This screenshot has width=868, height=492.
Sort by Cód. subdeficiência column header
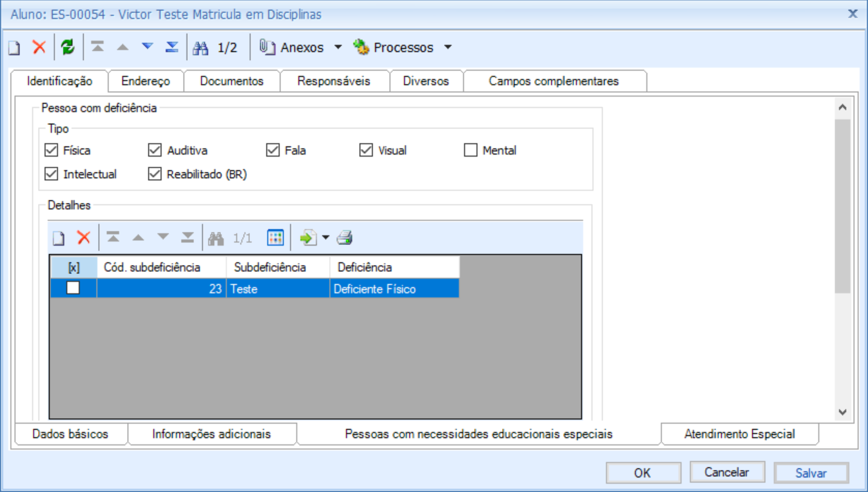click(x=162, y=267)
